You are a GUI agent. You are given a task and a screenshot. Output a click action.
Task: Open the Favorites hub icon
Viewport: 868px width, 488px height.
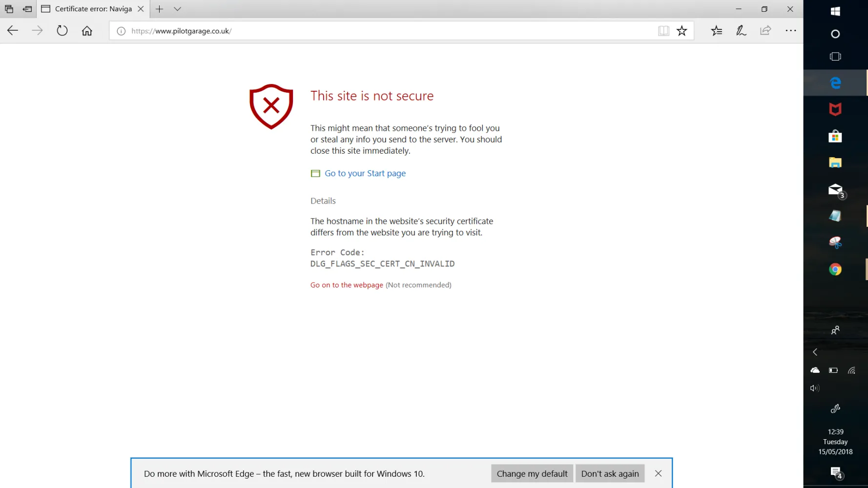tap(716, 31)
